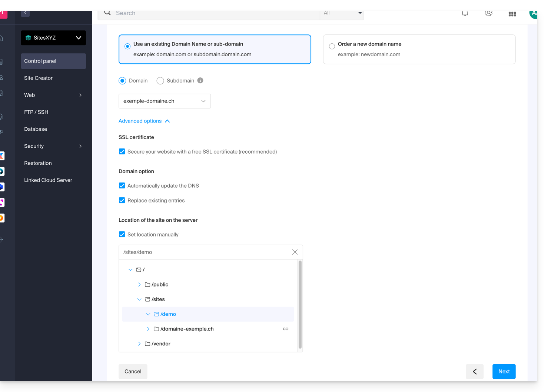Collapse the sidebar with the back arrow icon
The image size is (548, 392).
point(25,13)
